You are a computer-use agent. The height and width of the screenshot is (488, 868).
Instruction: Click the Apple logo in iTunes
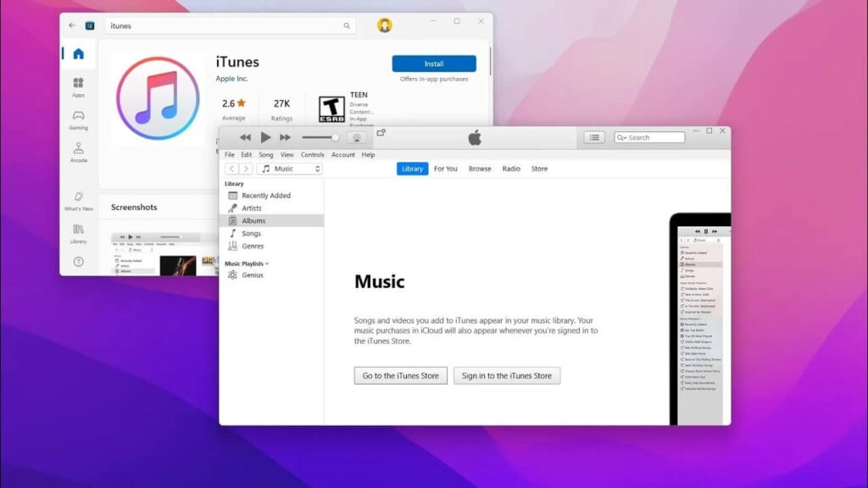click(x=475, y=138)
